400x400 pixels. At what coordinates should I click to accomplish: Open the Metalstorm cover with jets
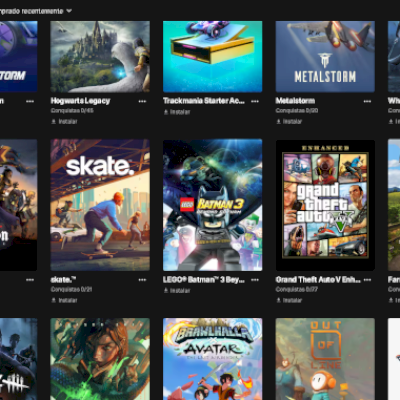[325, 57]
